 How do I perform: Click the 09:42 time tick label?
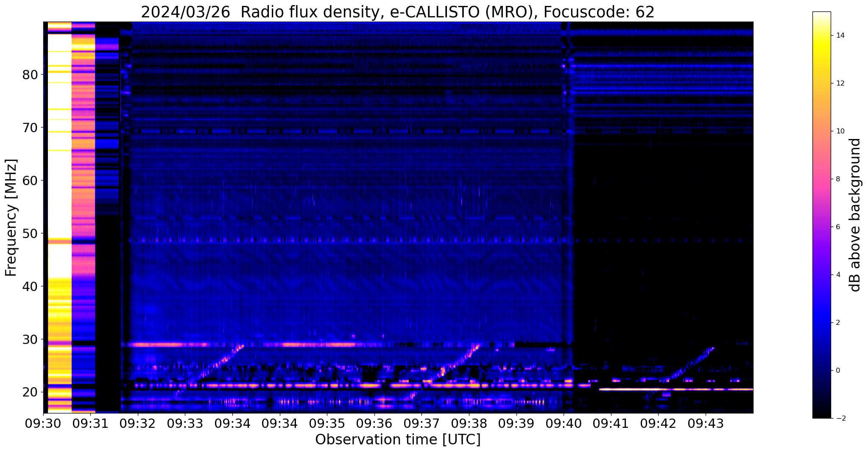point(658,424)
